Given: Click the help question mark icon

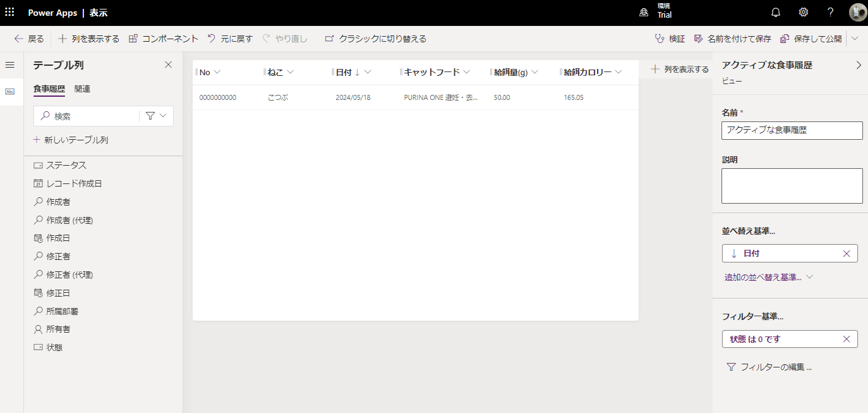Looking at the screenshot, I should tap(831, 13).
